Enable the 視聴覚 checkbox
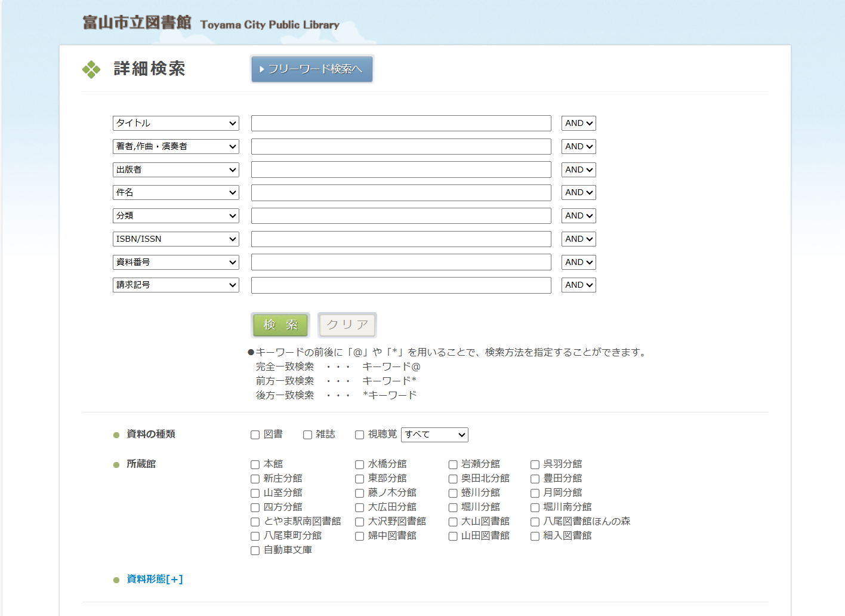This screenshot has width=845, height=616. coord(360,435)
